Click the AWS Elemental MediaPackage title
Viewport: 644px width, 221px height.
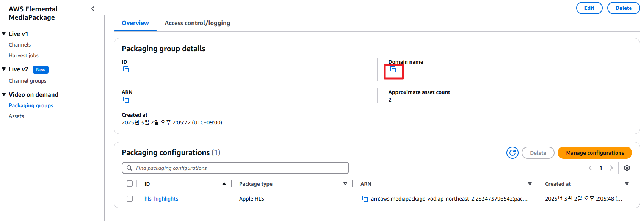(x=33, y=13)
